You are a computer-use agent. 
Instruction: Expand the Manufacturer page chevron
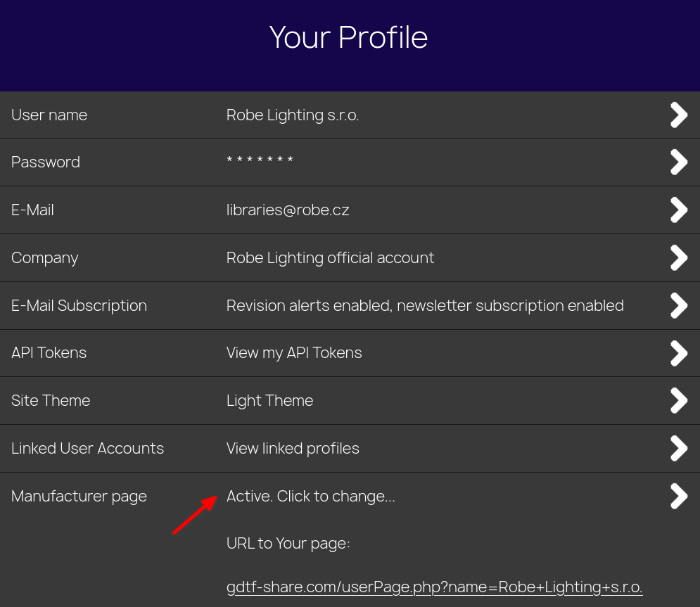(x=678, y=496)
